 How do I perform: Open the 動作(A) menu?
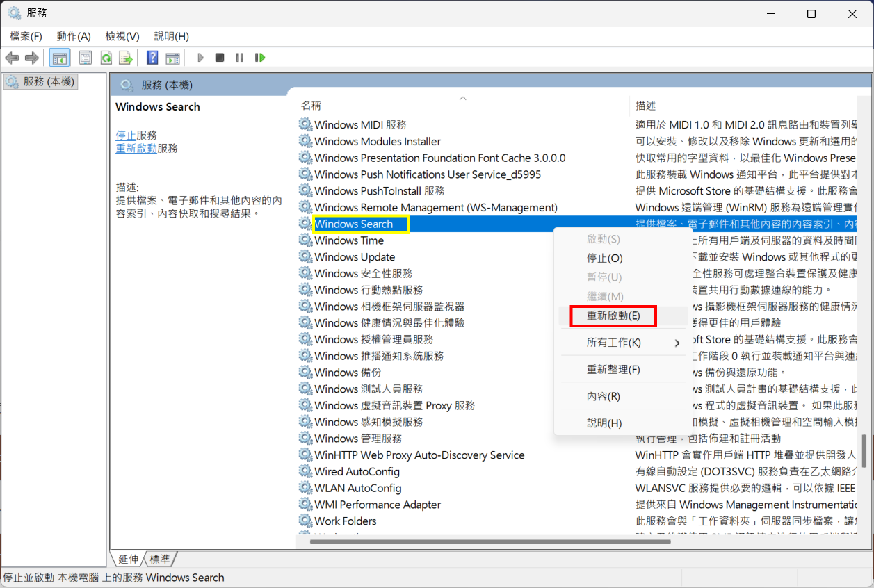pyautogui.click(x=74, y=36)
